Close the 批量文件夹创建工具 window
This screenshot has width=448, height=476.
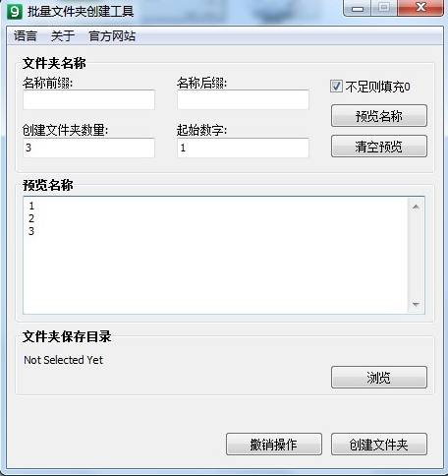pyautogui.click(x=420, y=8)
